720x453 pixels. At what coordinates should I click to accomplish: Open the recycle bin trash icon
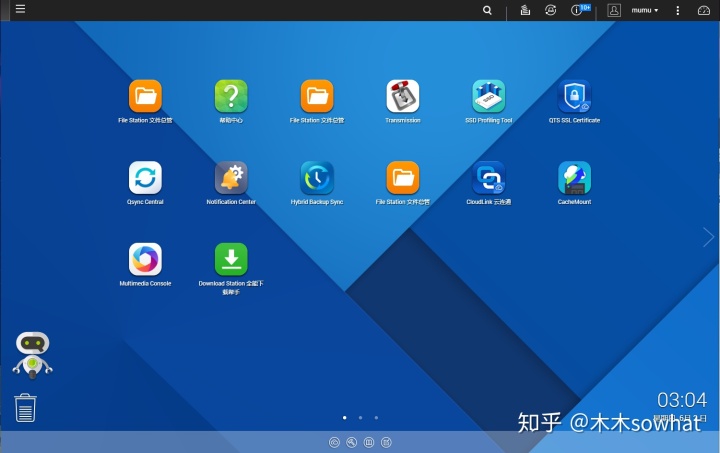point(25,408)
